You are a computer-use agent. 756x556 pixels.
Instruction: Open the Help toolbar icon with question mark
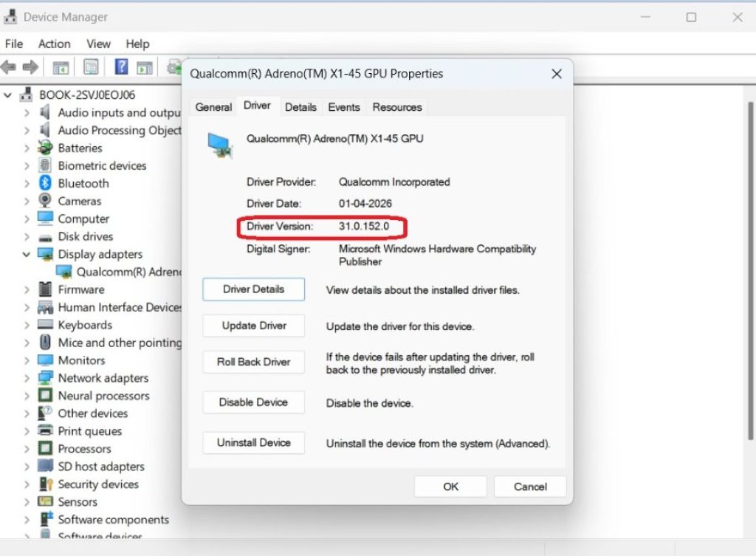(x=121, y=66)
